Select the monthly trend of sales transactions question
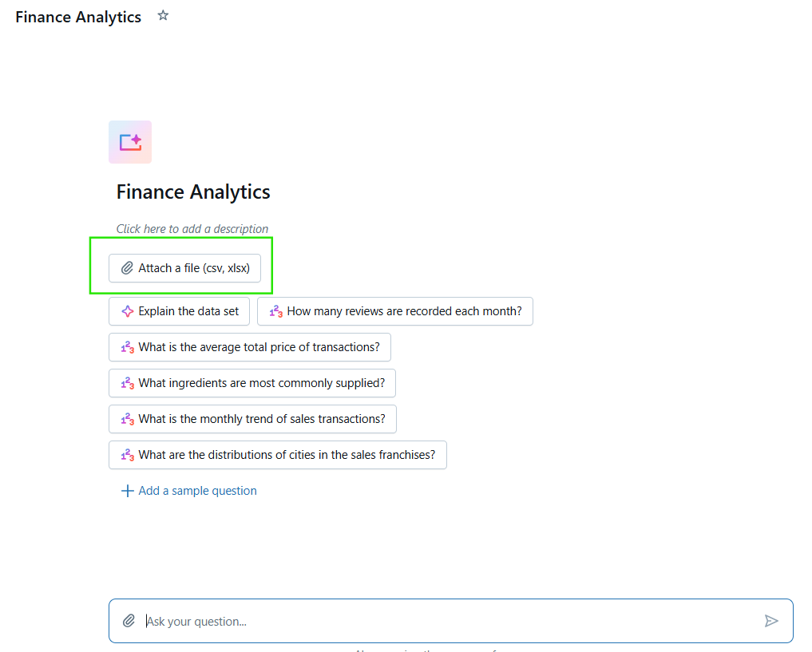This screenshot has width=812, height=652. pos(252,419)
